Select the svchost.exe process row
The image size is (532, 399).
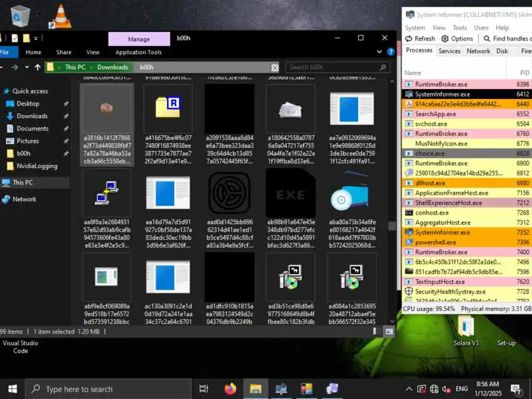[x=467, y=124]
